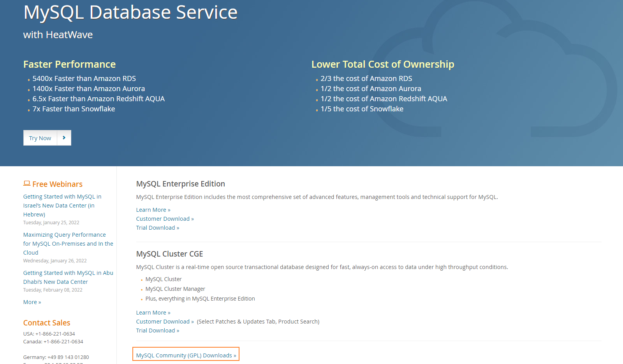The width and height of the screenshot is (623, 364).
Task: Click the 'MySQL Cluster Manager' bullet item
Action: pyautogui.click(x=175, y=289)
